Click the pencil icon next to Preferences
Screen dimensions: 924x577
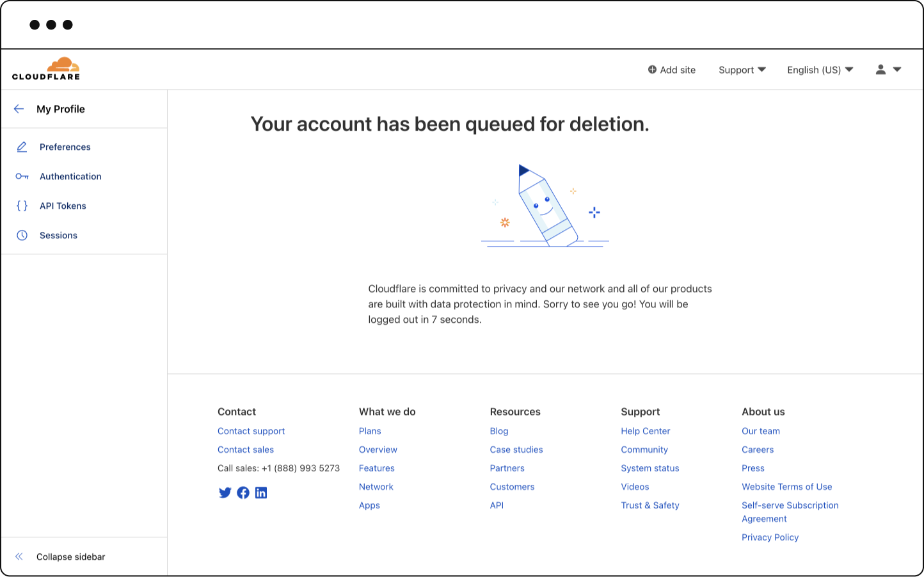tap(22, 147)
